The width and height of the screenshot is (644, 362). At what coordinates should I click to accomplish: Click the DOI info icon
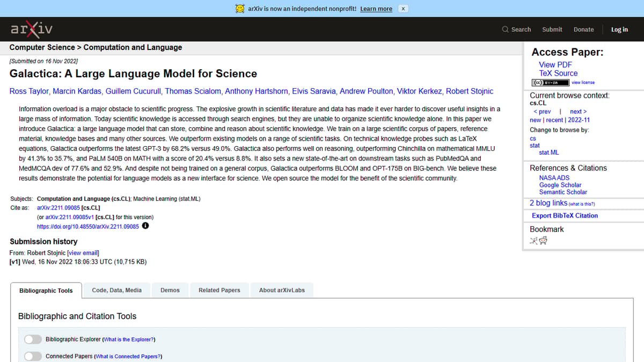coord(145,226)
